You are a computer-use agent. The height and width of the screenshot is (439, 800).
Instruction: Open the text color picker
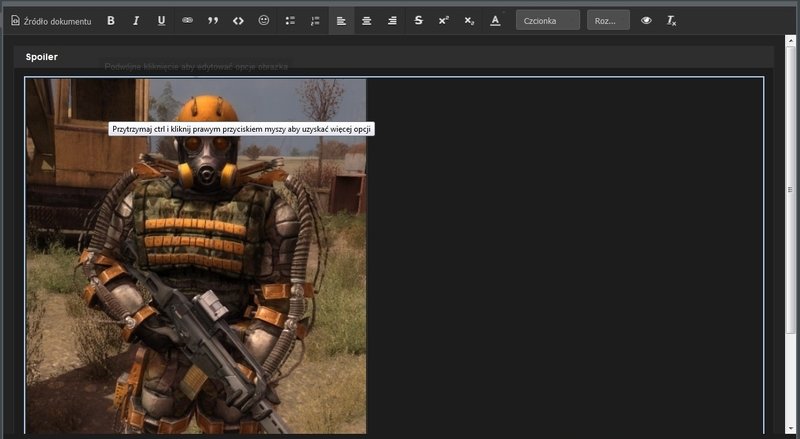click(495, 20)
